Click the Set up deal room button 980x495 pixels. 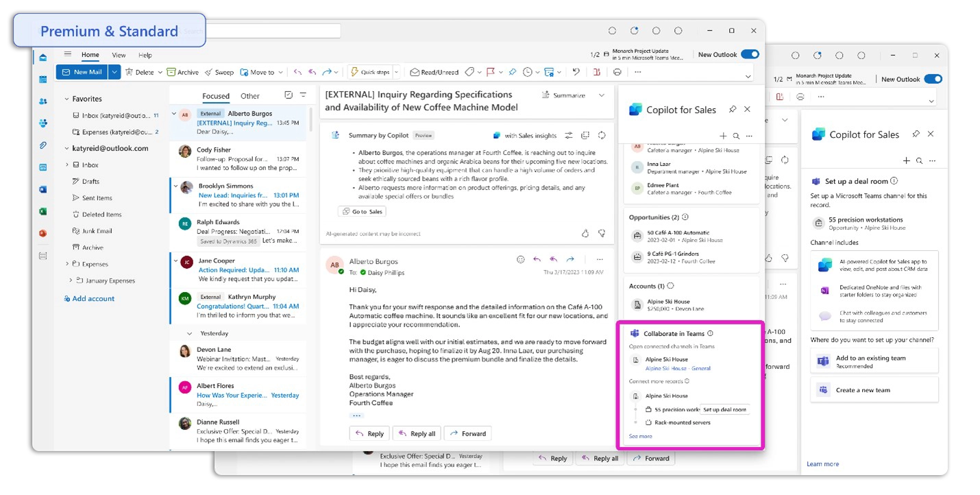(724, 409)
